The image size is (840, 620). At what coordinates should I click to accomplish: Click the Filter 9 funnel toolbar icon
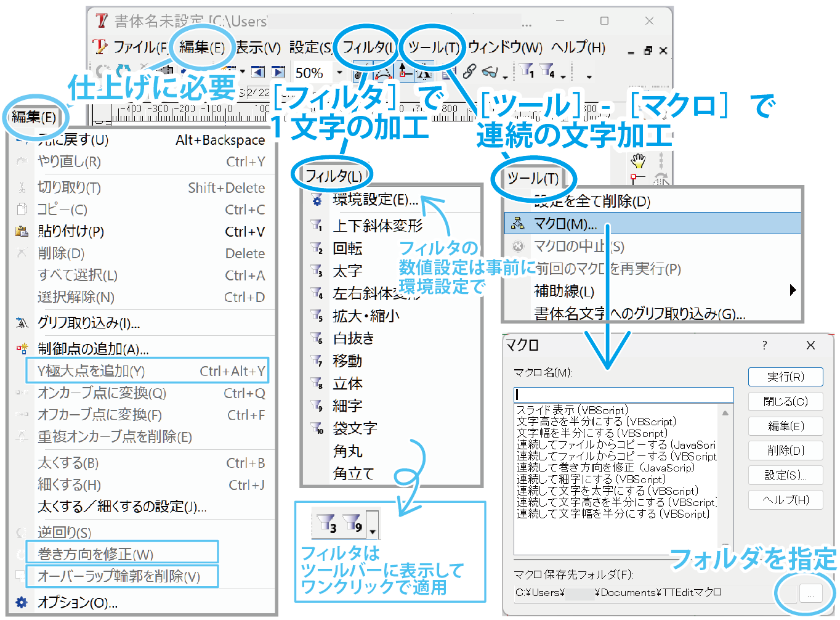pos(352,524)
